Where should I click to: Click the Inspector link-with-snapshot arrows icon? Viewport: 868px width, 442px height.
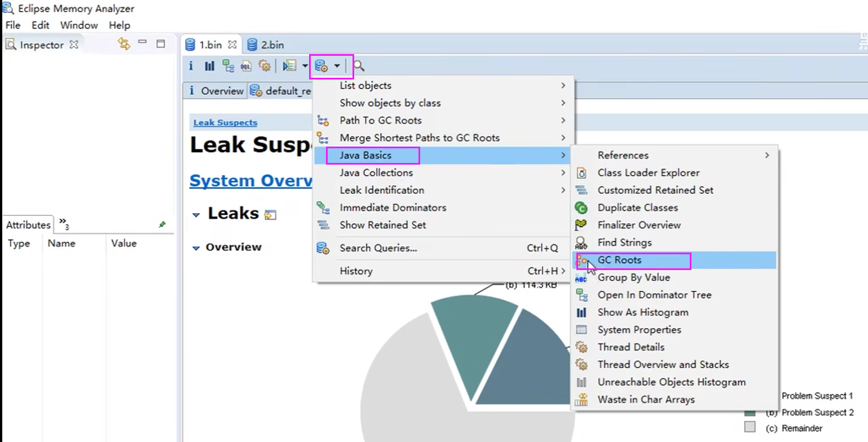[x=124, y=44]
